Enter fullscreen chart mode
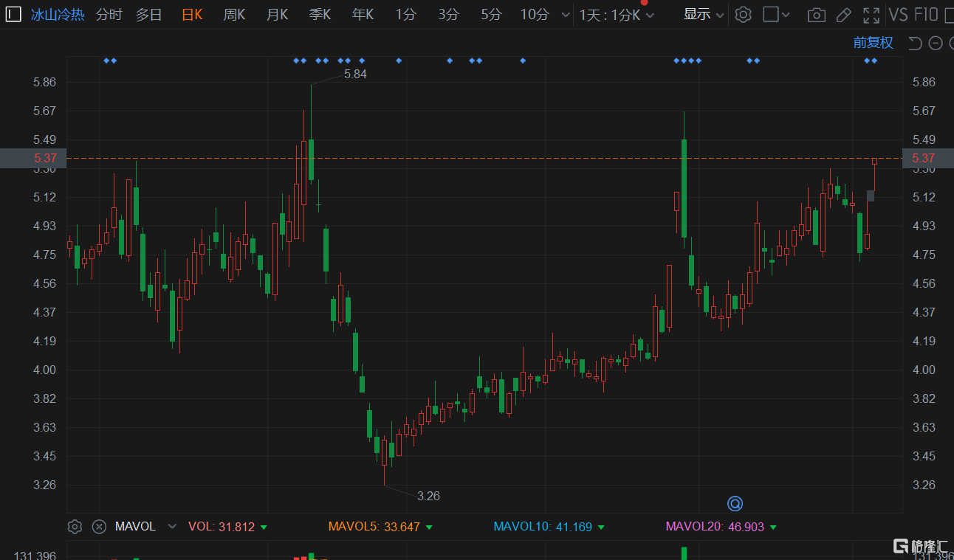Viewport: 954px width, 560px height. 871,15
